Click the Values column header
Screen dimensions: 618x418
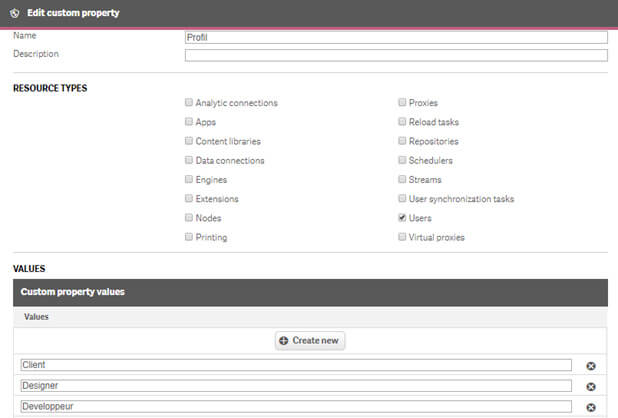pos(36,317)
